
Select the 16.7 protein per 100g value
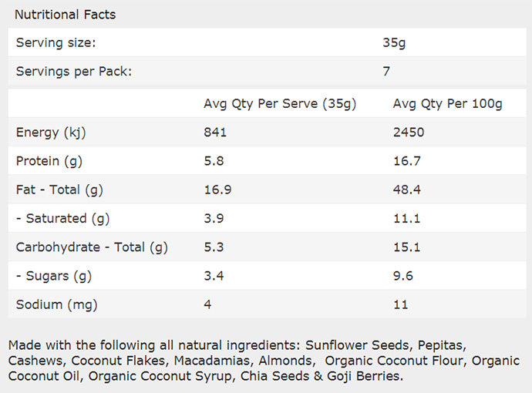(406, 160)
